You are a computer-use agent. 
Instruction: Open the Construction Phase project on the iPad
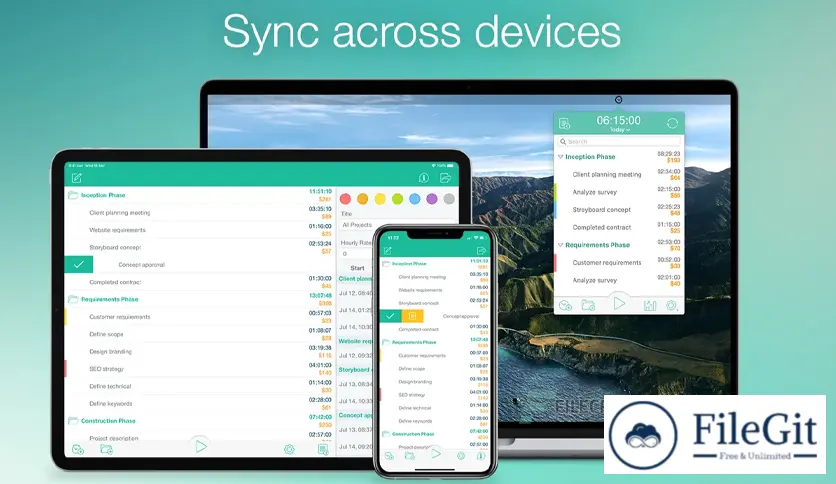tap(107, 421)
